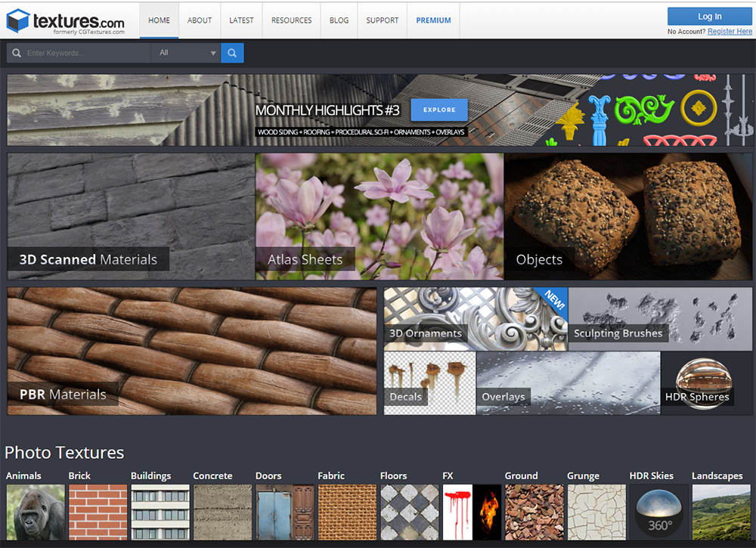Open the HDR Skies 360° thumbnail
The image size is (756, 548).
coord(658,512)
